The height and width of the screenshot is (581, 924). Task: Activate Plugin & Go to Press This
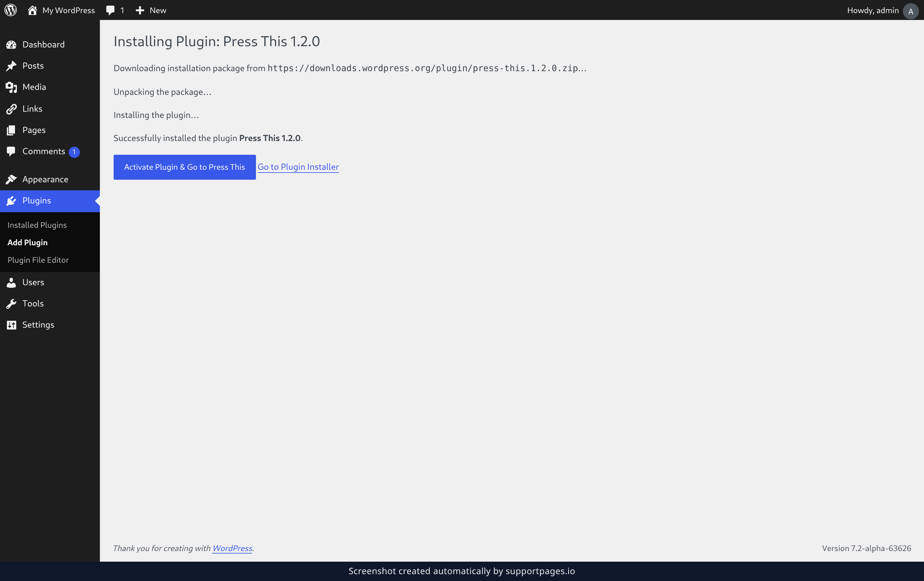tap(184, 167)
